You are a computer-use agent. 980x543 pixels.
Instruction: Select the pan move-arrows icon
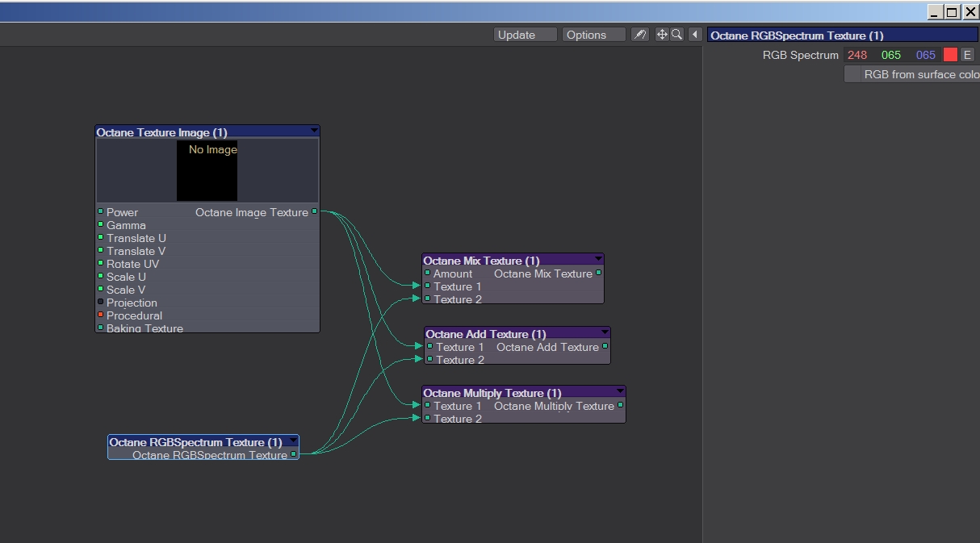pos(662,35)
